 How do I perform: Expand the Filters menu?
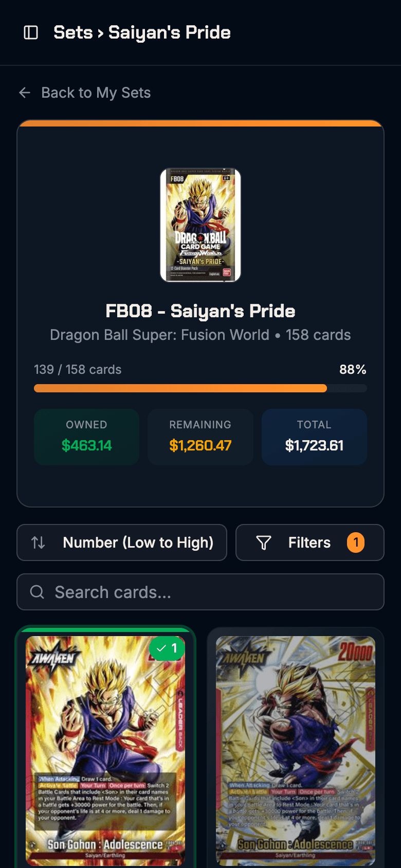(309, 542)
